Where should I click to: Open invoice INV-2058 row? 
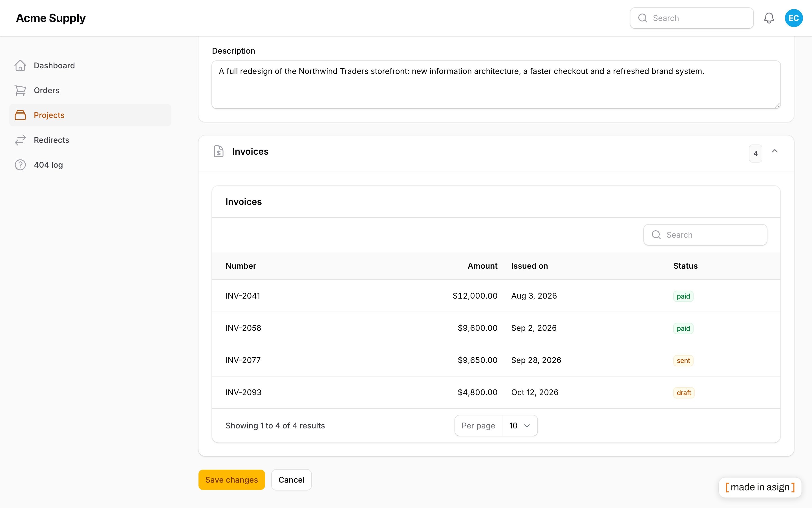pos(496,328)
